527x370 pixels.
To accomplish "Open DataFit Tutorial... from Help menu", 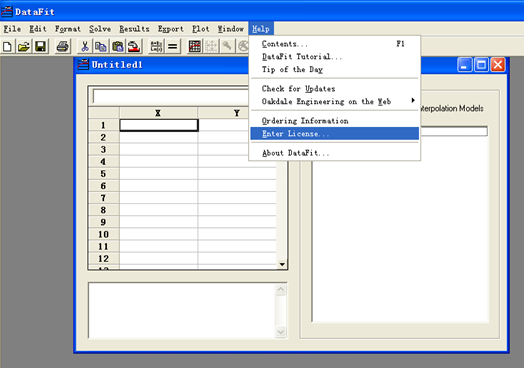I will click(335, 57).
